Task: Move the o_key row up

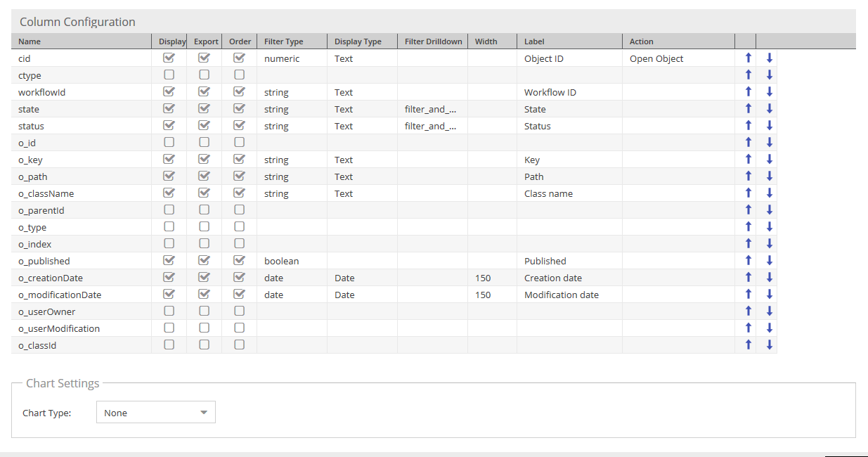Action: click(x=749, y=160)
